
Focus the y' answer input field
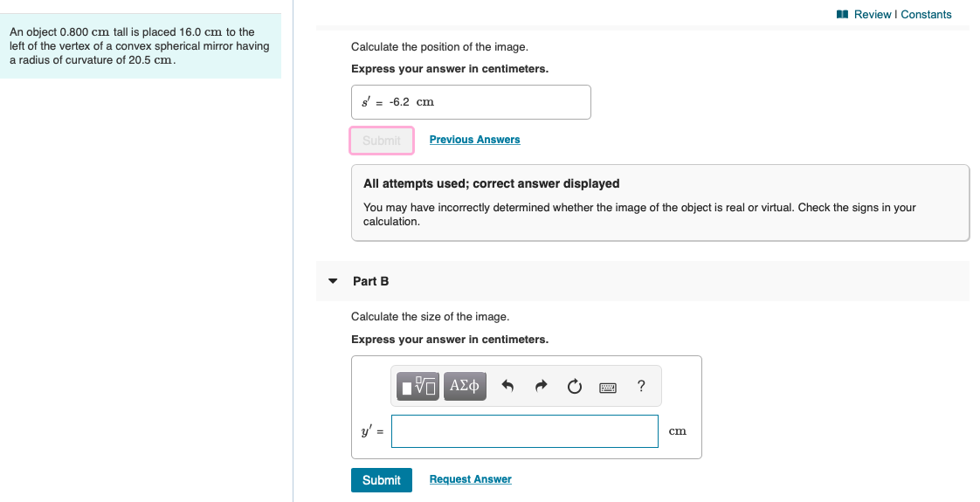click(524, 430)
